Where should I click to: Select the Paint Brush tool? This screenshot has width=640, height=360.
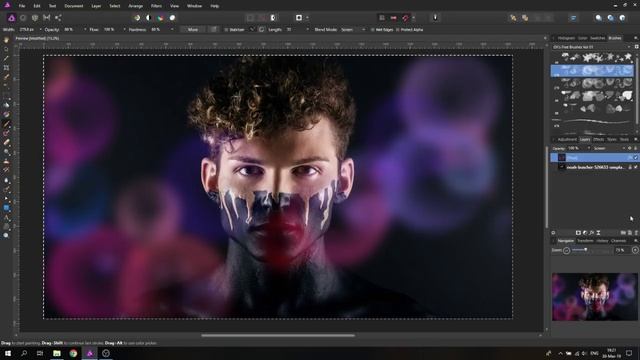tap(6, 124)
